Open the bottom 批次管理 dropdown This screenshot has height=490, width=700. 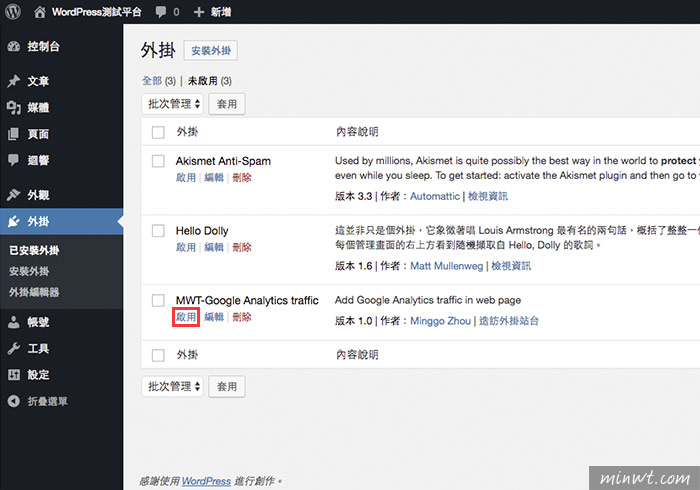(173, 386)
